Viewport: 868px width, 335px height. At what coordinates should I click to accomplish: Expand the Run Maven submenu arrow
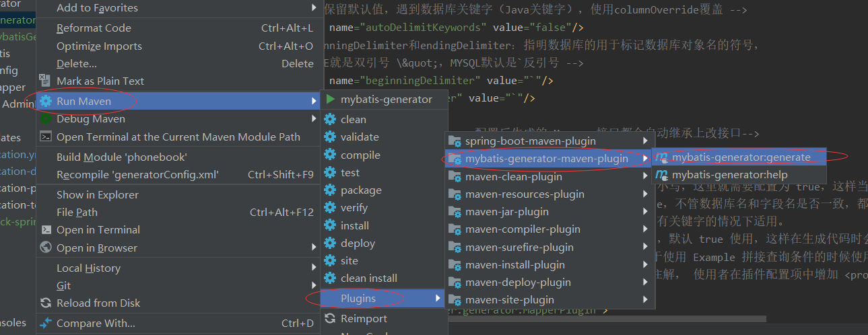(314, 102)
